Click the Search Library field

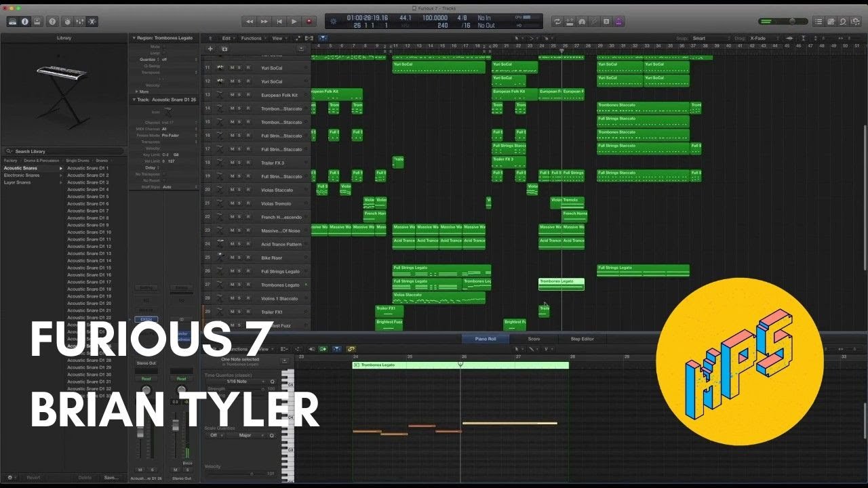coord(64,152)
